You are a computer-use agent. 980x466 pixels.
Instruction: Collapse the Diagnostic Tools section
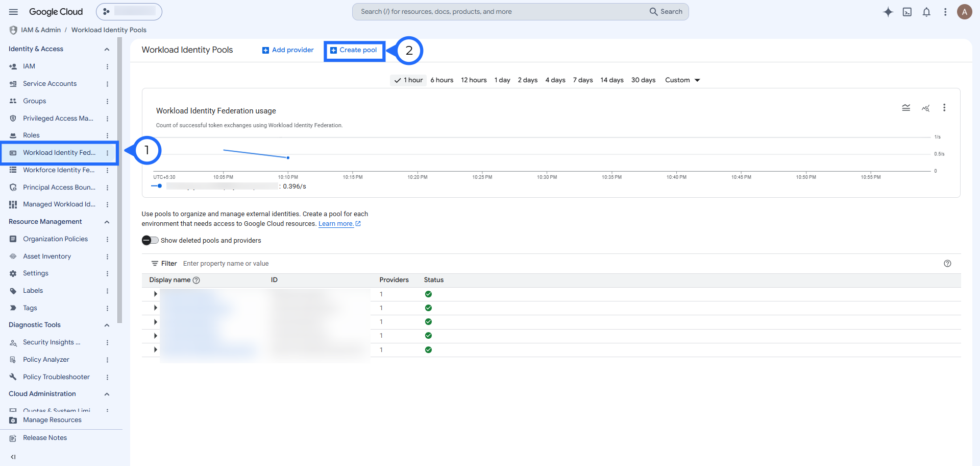click(107, 325)
